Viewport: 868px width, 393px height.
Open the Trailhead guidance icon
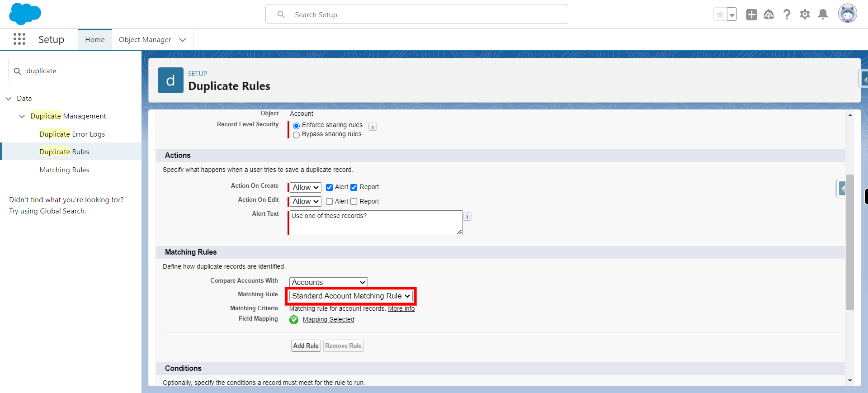(769, 14)
